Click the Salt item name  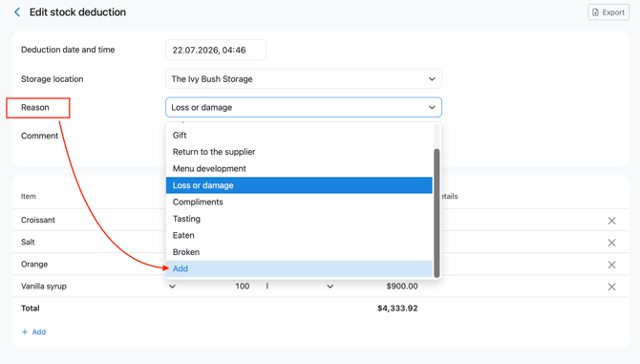pos(28,242)
